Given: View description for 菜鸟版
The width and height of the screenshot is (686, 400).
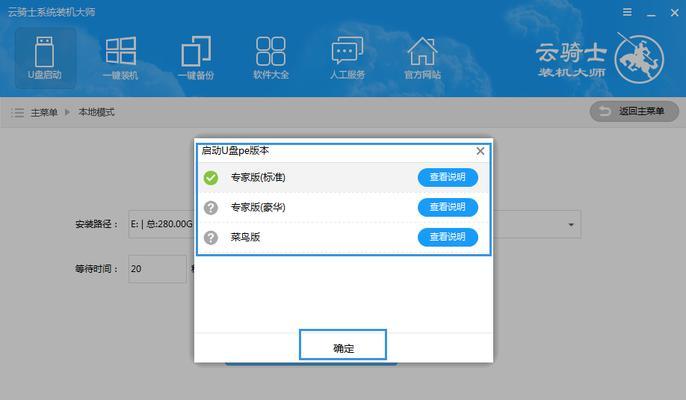Looking at the screenshot, I should click(448, 237).
